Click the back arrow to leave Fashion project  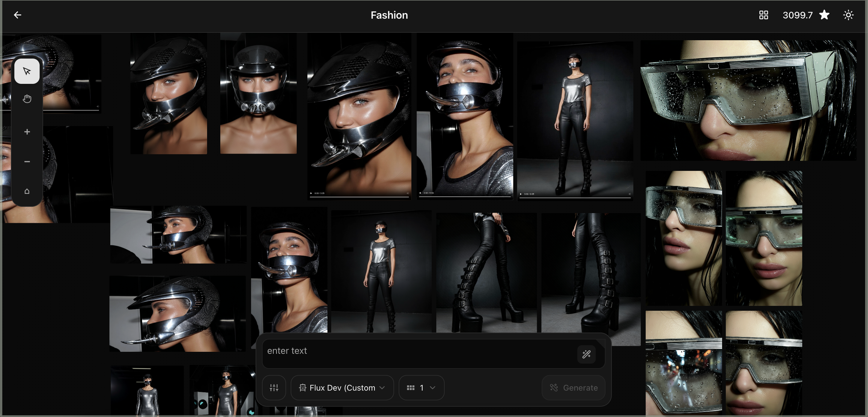tap(18, 15)
